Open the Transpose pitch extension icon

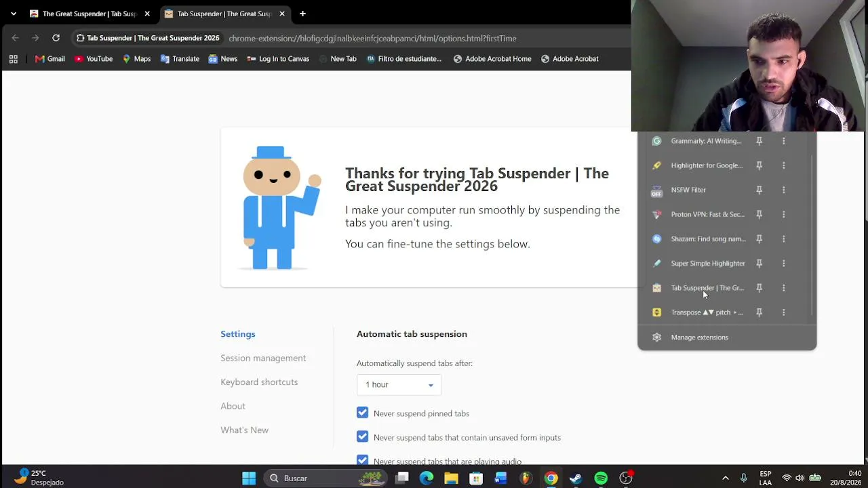(x=656, y=312)
